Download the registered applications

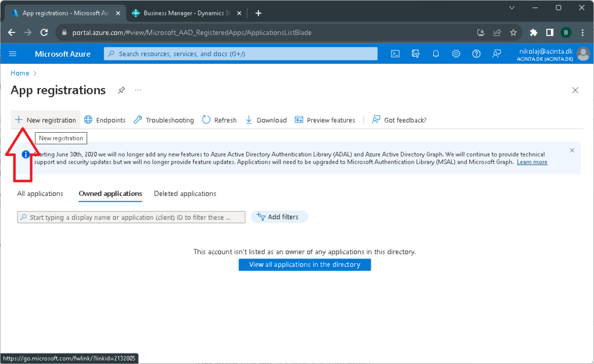(x=266, y=120)
